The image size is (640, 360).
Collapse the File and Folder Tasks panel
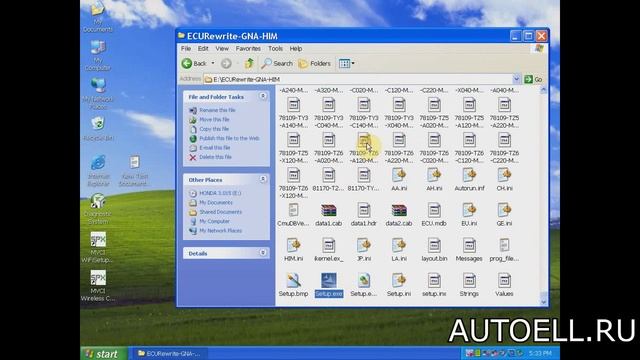263,96
